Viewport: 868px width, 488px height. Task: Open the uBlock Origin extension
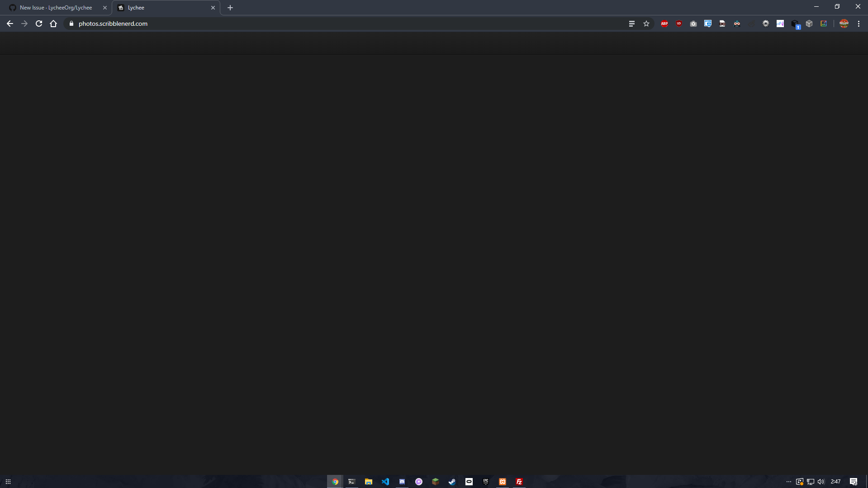pyautogui.click(x=678, y=24)
